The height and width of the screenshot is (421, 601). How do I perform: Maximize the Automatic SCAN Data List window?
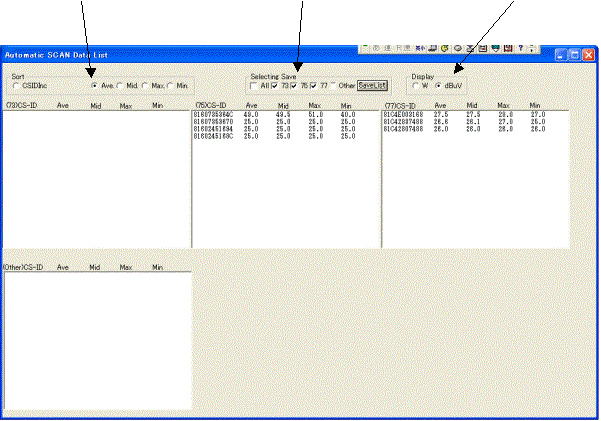pos(575,58)
